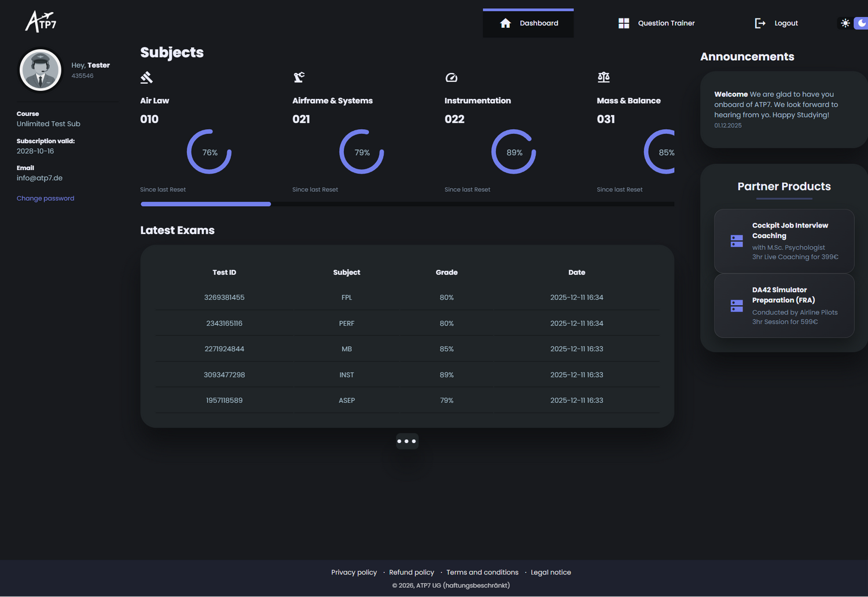Click the Cockpit Job Interview Coaching product icon
This screenshot has height=597, width=868.
[x=736, y=240]
